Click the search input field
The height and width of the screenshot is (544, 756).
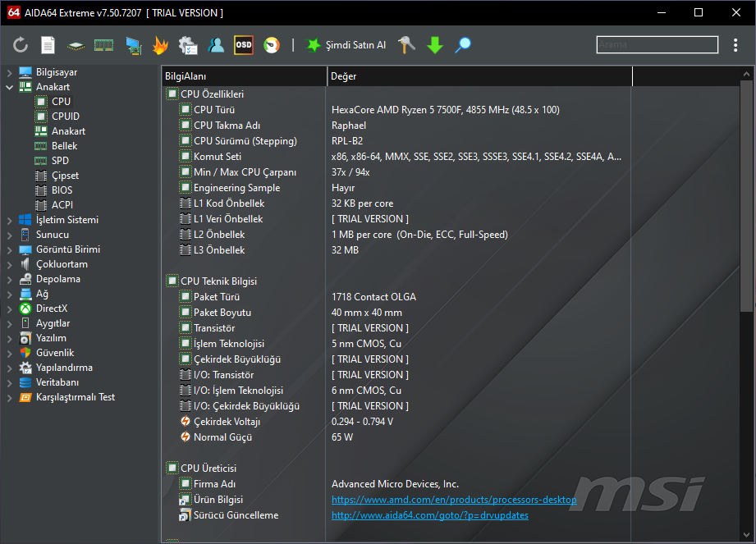pyautogui.click(x=657, y=44)
